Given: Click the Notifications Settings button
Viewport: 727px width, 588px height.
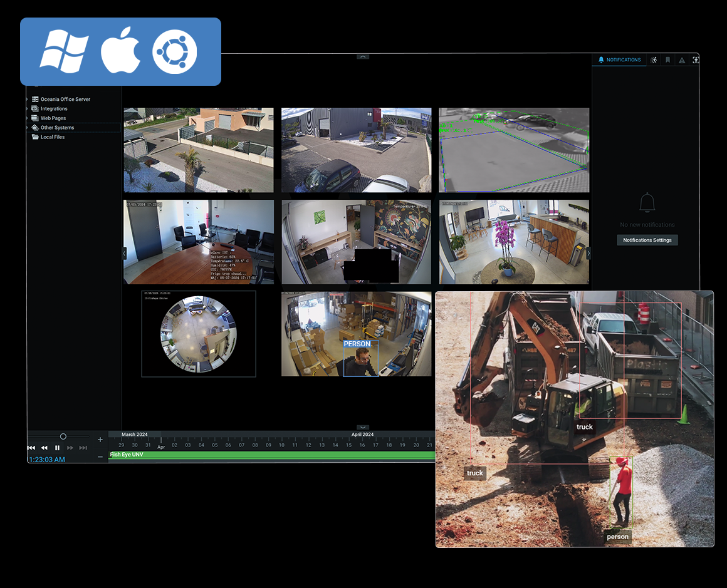Looking at the screenshot, I should (x=647, y=240).
